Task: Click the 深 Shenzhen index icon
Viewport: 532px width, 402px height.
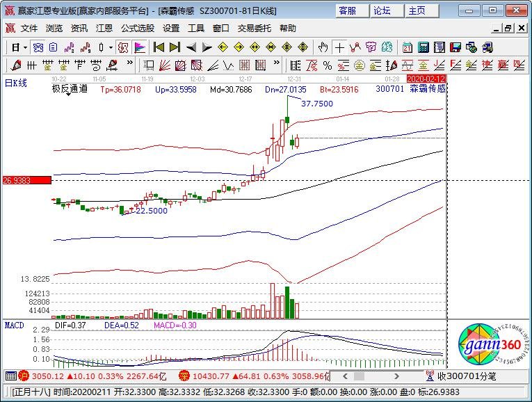Action: (184, 376)
